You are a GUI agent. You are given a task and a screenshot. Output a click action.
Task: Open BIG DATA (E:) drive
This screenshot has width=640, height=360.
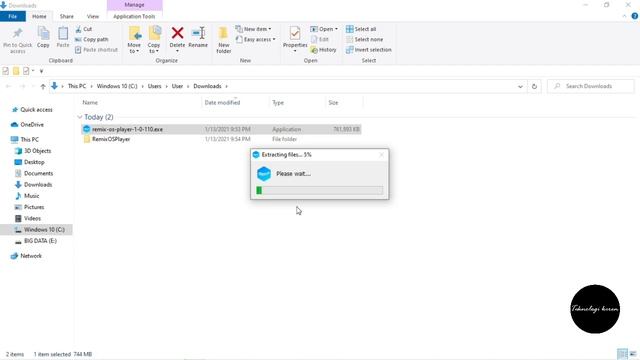[36, 241]
